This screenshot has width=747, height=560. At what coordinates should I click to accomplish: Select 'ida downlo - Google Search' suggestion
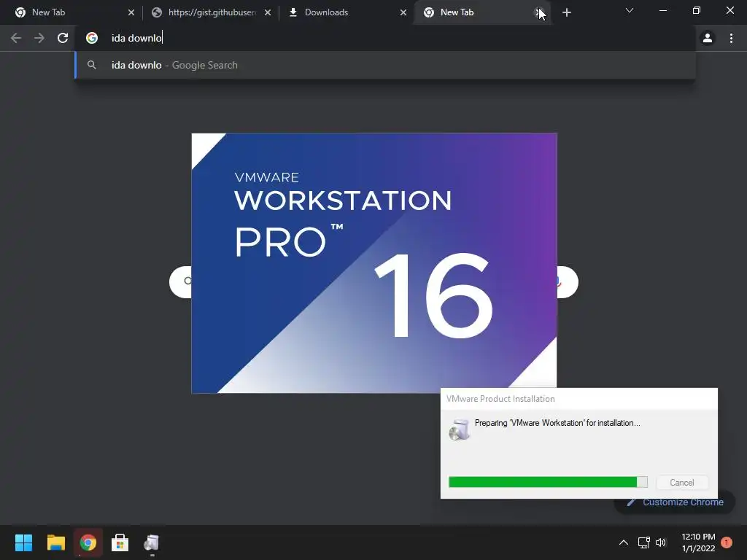coord(385,65)
